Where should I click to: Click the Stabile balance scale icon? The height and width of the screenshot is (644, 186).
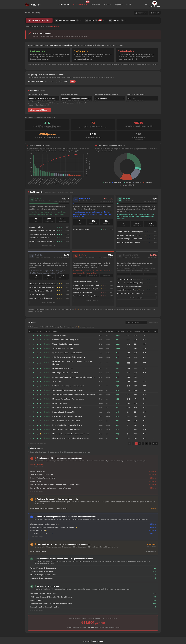(32, 256)
